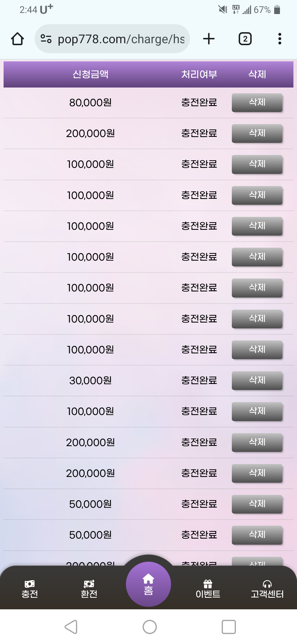297x644 pixels.
Task: Go to 충전 in the bottom navigation
Action: pos(30,589)
